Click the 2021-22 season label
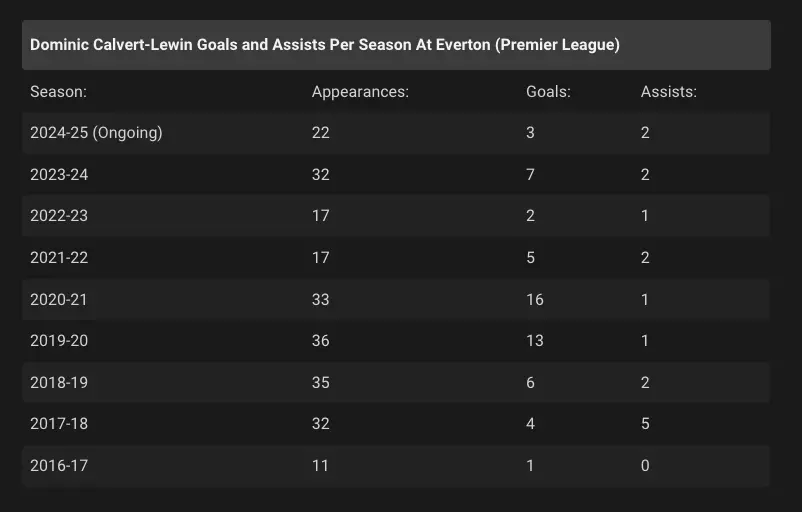The image size is (802, 512). [x=59, y=258]
